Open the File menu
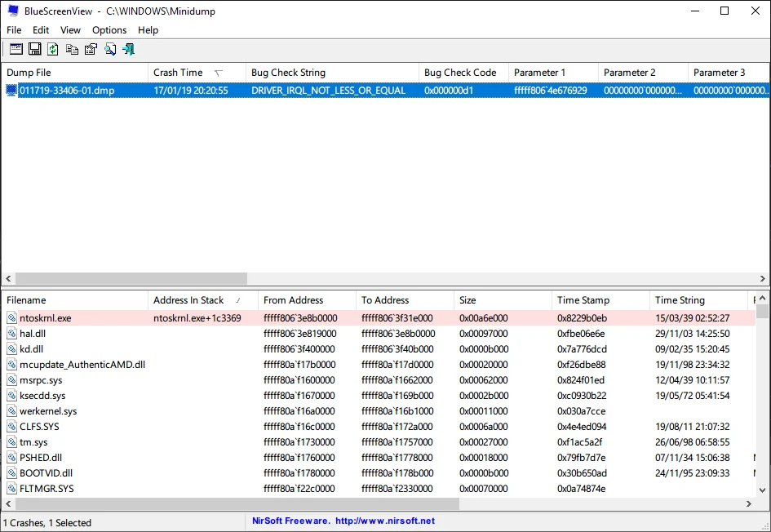 pos(14,30)
